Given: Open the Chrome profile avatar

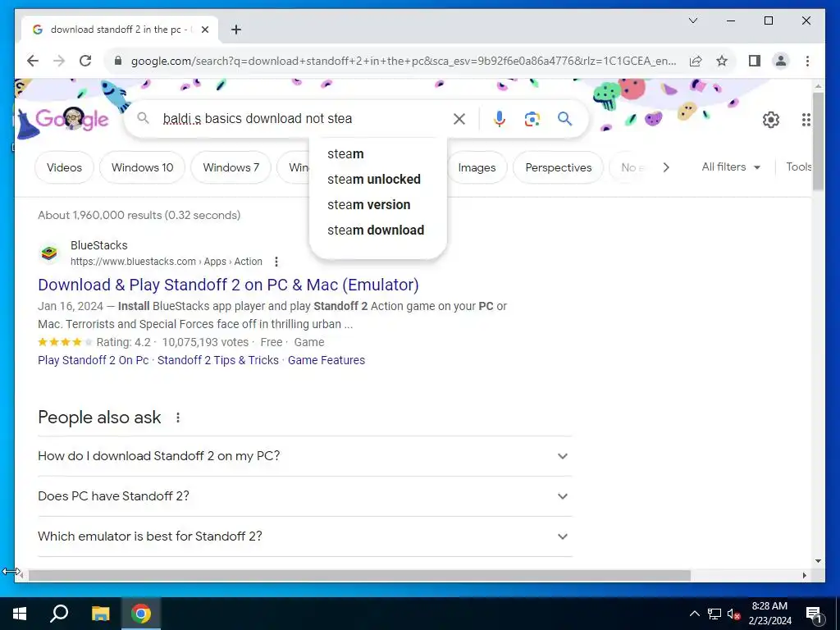Looking at the screenshot, I should [x=781, y=61].
